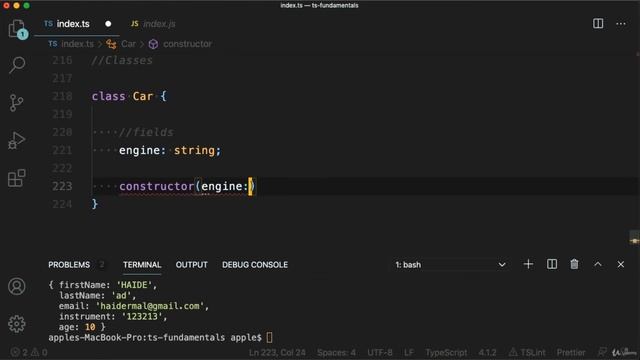
Task: Click the terminal prompt input area
Action: (269, 338)
